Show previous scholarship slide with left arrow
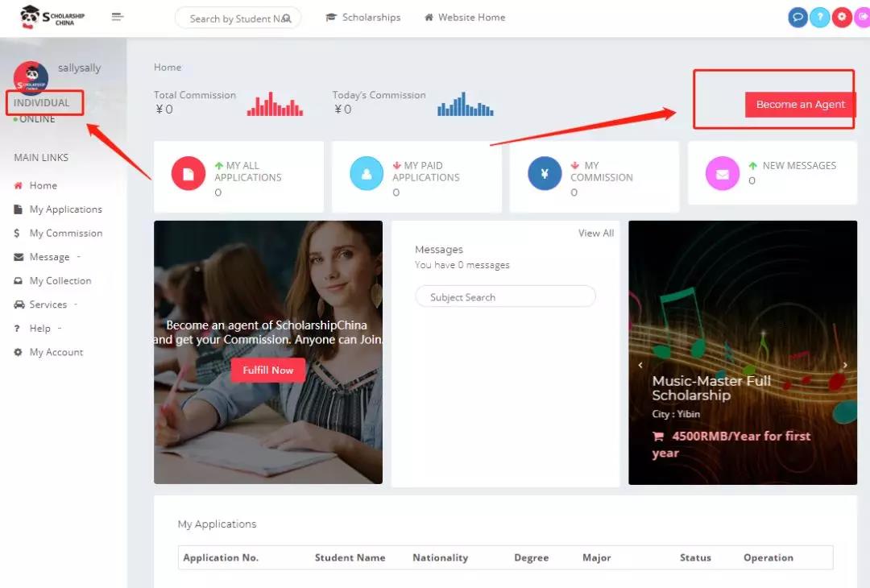The width and height of the screenshot is (870, 588). [640, 365]
